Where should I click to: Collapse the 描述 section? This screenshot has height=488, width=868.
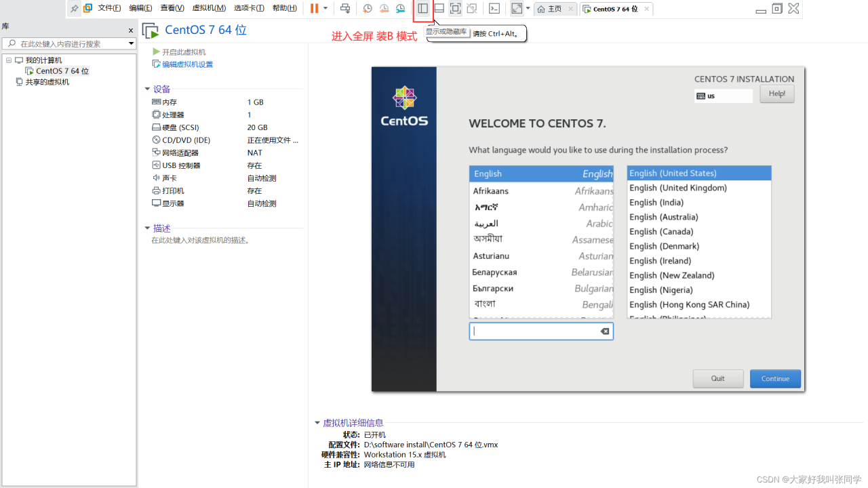click(x=147, y=228)
